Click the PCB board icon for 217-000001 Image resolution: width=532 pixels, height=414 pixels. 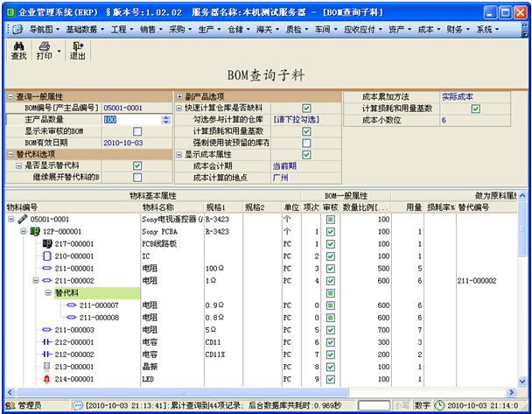tap(47, 243)
